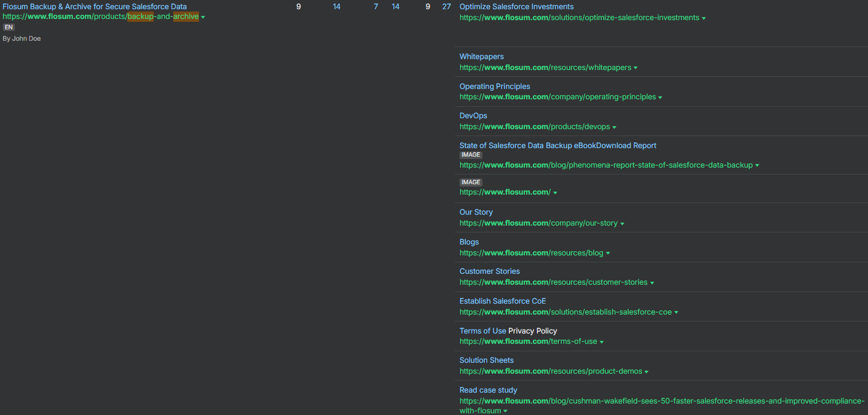Viewport: 868px width, 415px height.
Task: Expand caret after company/our-story URL
Action: [622, 224]
